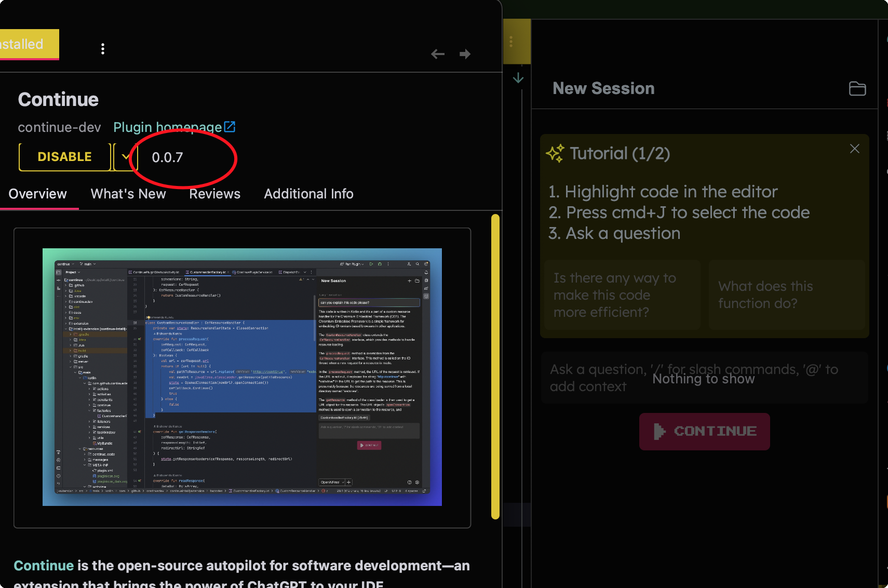Open the Plugin homepage link
The width and height of the screenshot is (888, 588).
coord(167,126)
